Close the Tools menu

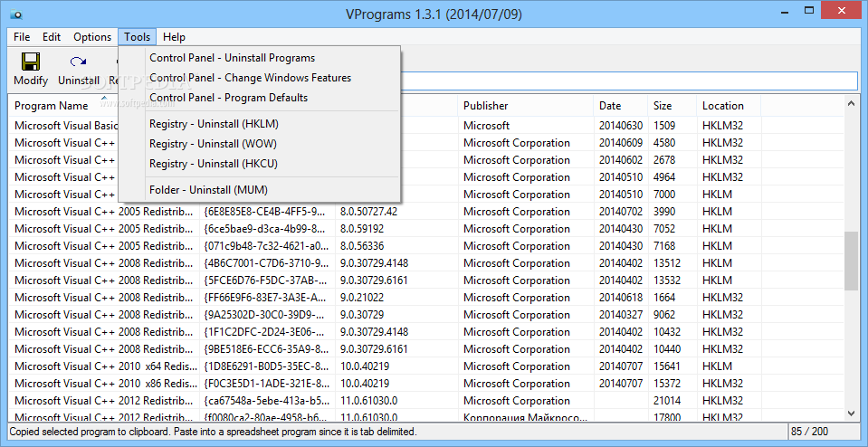point(138,37)
